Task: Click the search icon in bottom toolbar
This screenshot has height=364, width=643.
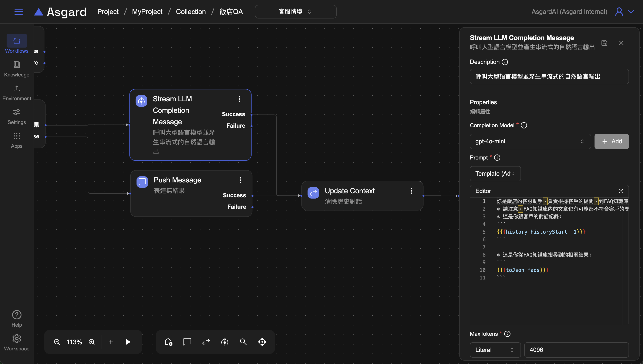Action: click(x=243, y=342)
